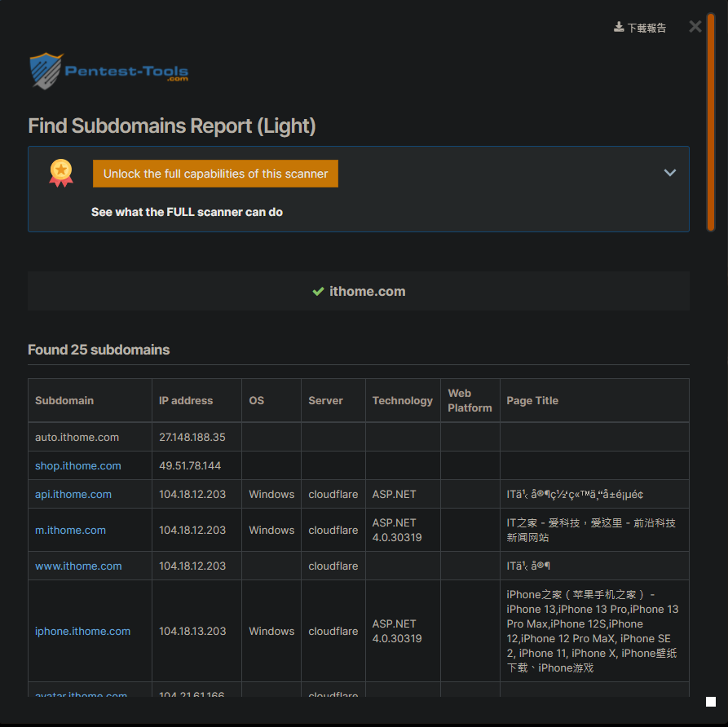
Task: Click the Server column header
Action: [x=333, y=401]
